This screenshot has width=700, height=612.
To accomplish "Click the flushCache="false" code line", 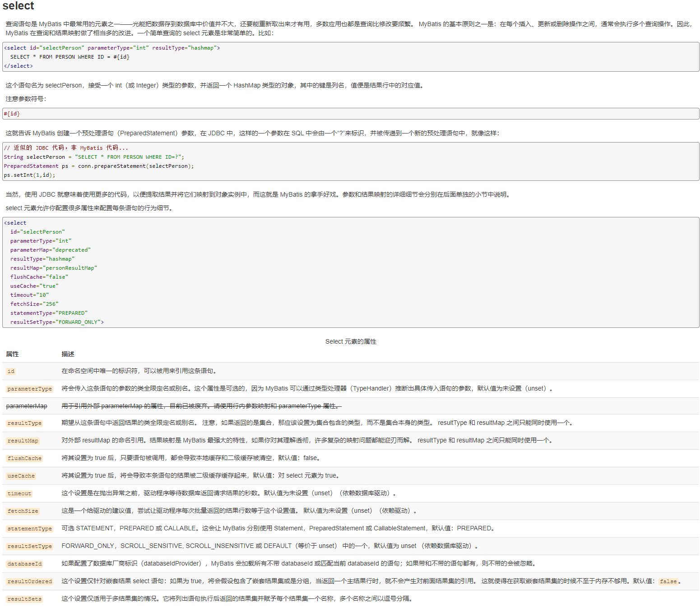I will point(39,277).
